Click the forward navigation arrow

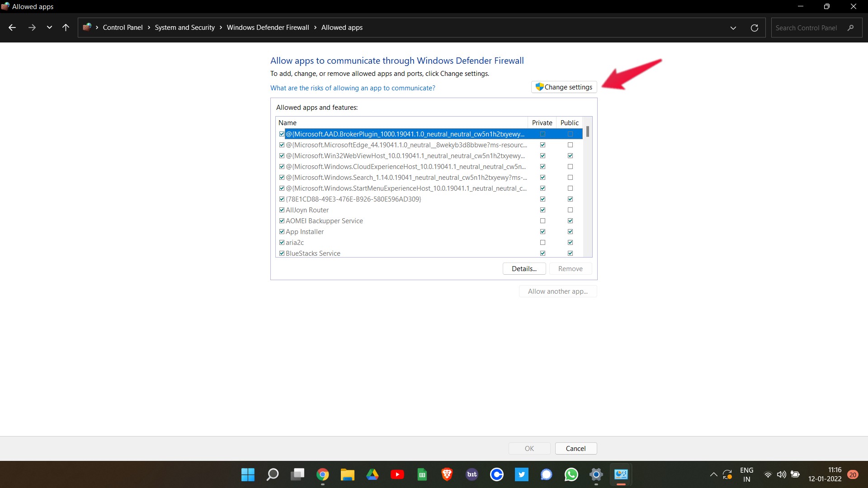click(32, 28)
